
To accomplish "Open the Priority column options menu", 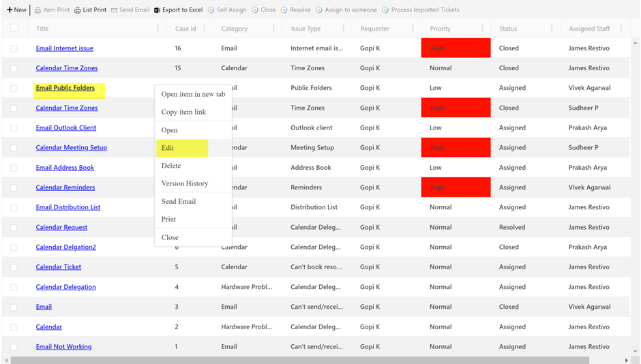I will click(482, 29).
